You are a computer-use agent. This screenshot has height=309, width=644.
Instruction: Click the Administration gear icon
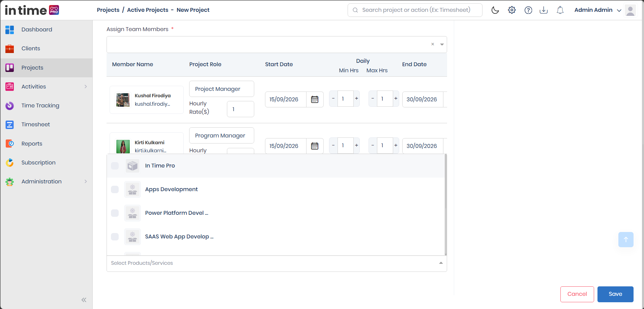[10, 182]
